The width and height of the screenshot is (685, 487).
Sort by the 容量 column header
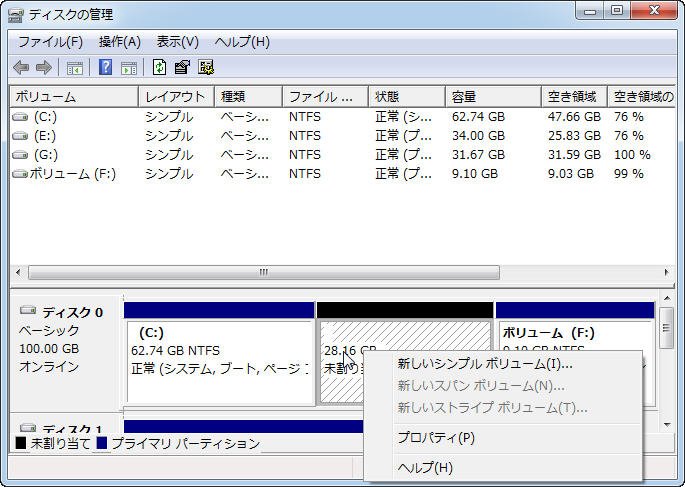click(x=493, y=97)
